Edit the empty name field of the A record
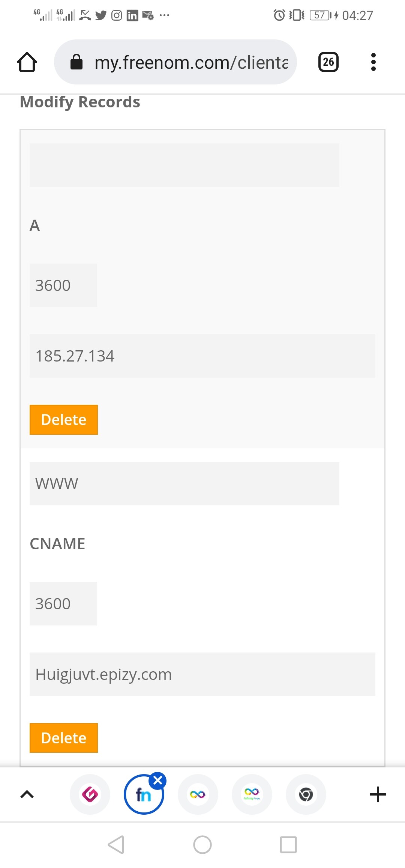 pyautogui.click(x=184, y=165)
